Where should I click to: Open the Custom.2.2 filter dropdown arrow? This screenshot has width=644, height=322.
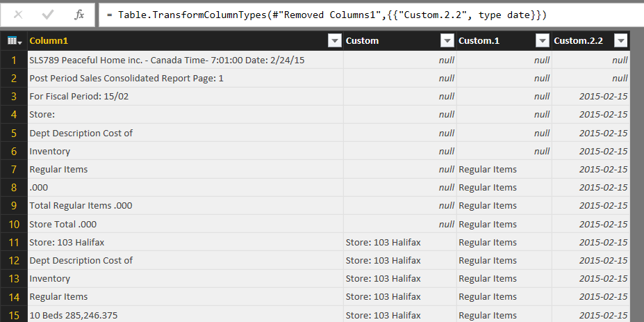coord(620,41)
